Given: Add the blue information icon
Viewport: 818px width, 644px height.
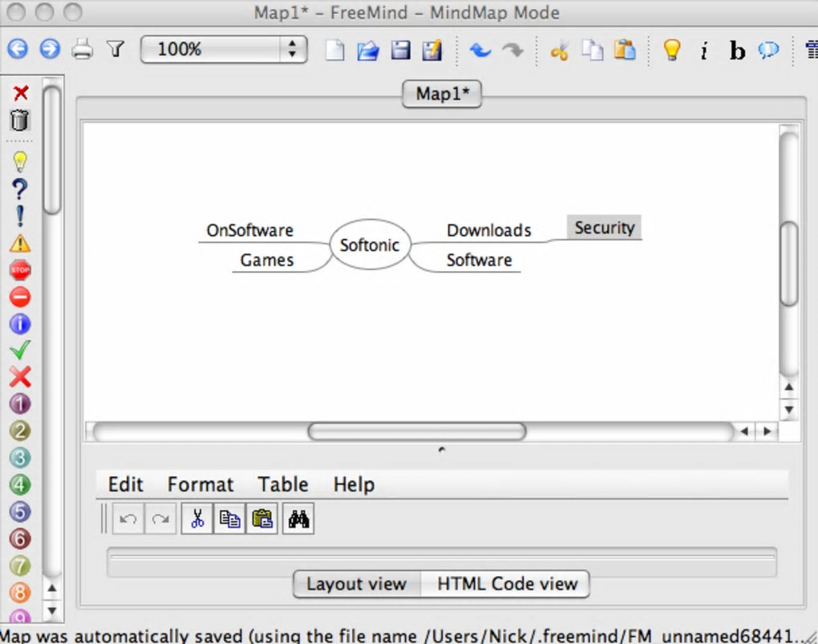Looking at the screenshot, I should [x=20, y=324].
